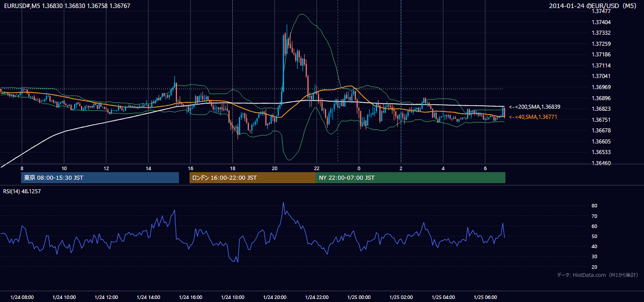Click price axis label 1.37332
The image size is (644, 302).
(601, 33)
